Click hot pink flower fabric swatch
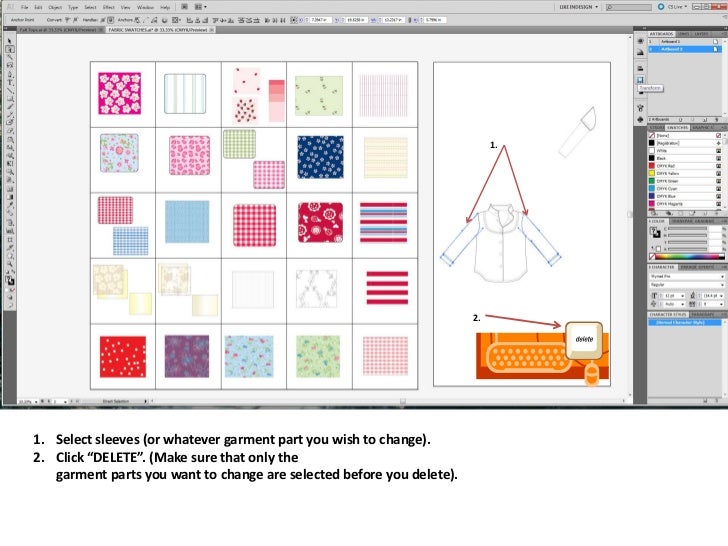The width and height of the screenshot is (728, 546). click(x=120, y=93)
